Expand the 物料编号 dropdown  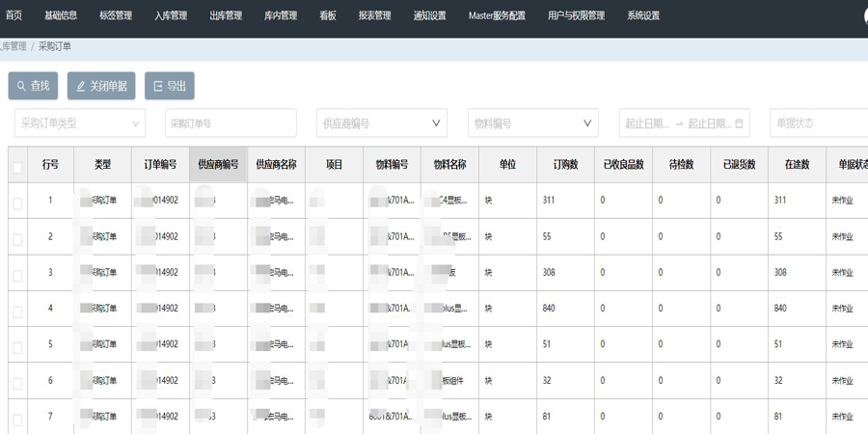[x=532, y=123]
